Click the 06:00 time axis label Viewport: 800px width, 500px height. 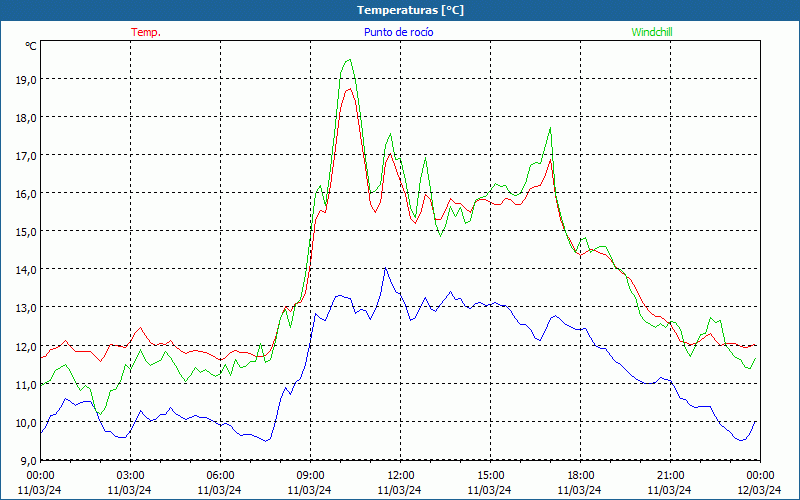click(x=220, y=476)
